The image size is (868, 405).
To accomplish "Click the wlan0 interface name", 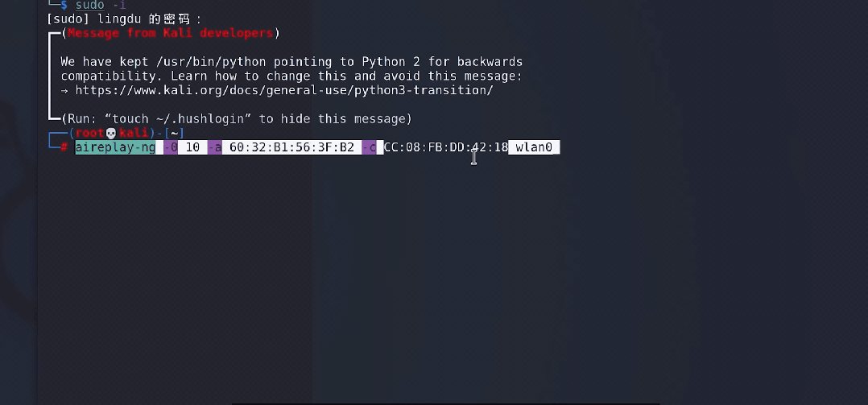I will click(x=534, y=147).
